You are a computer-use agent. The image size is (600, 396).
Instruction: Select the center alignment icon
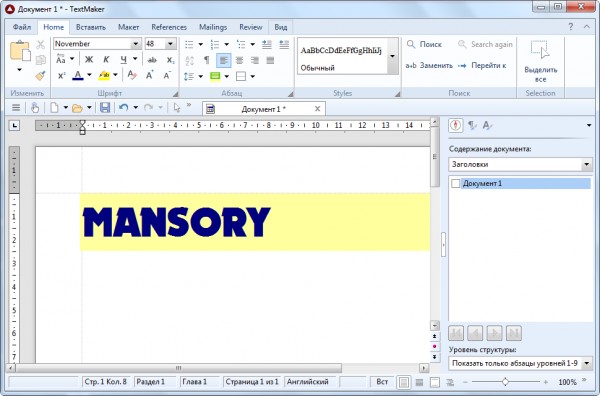coord(239,60)
